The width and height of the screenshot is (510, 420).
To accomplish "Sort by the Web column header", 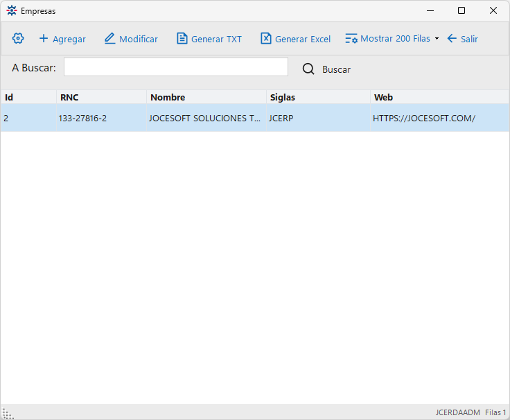I will [x=440, y=97].
